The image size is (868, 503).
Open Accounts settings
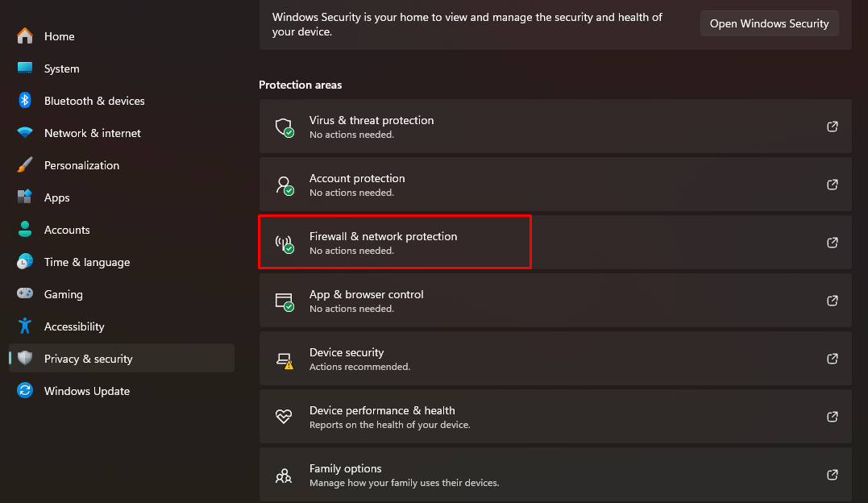click(67, 229)
